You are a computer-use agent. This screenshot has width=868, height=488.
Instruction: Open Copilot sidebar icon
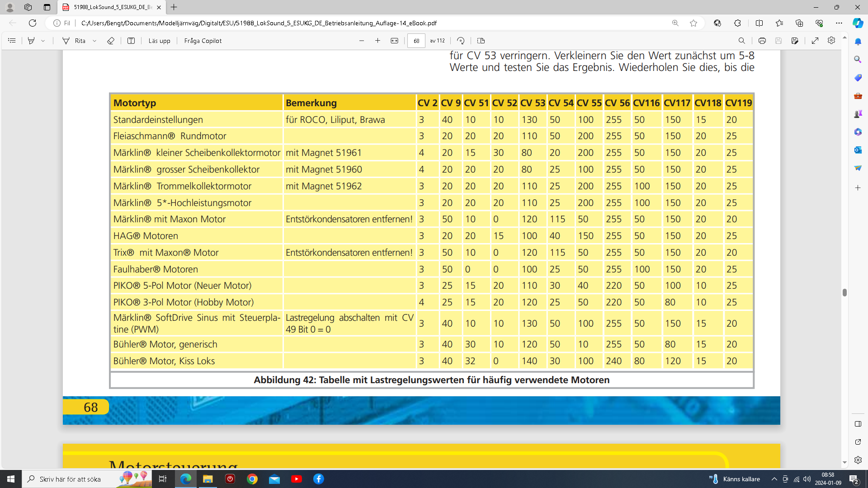pos(858,23)
